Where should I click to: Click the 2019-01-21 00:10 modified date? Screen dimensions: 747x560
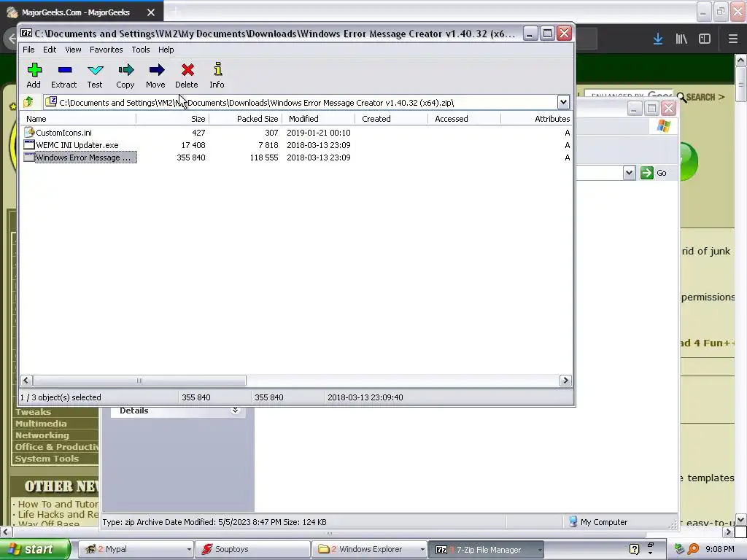pyautogui.click(x=319, y=133)
